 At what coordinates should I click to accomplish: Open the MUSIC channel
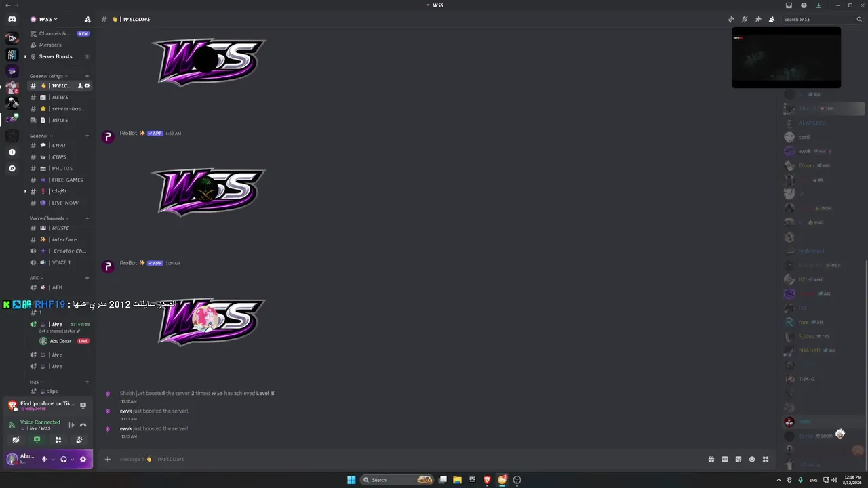[59, 228]
